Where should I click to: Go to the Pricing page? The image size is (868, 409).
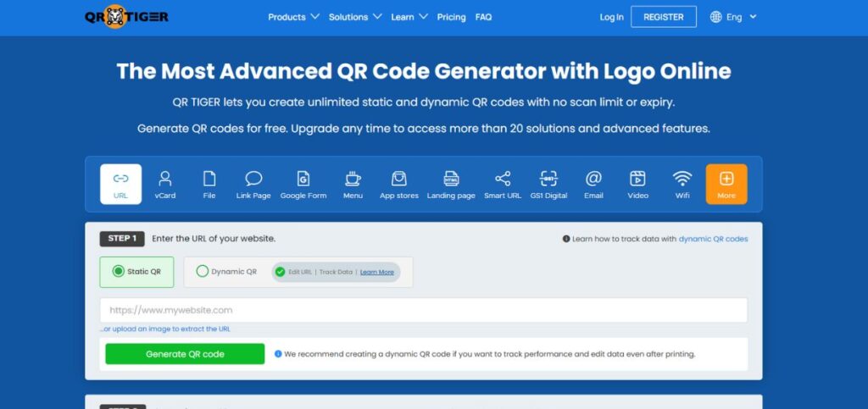(451, 17)
